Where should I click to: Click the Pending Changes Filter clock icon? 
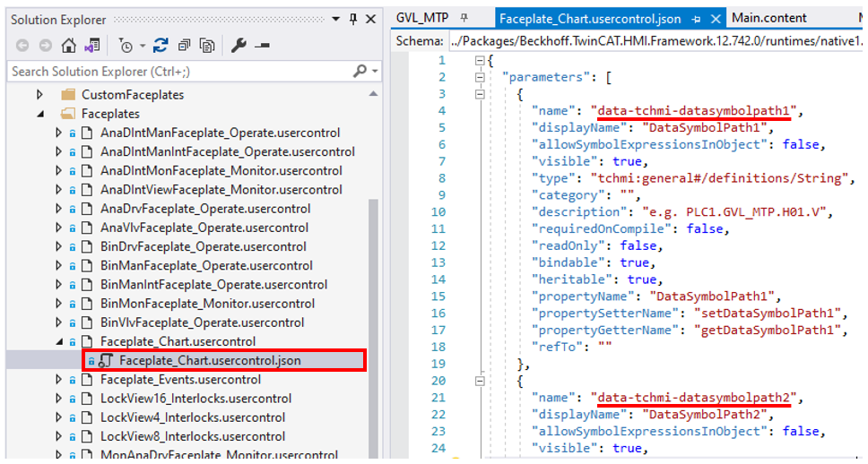[126, 46]
